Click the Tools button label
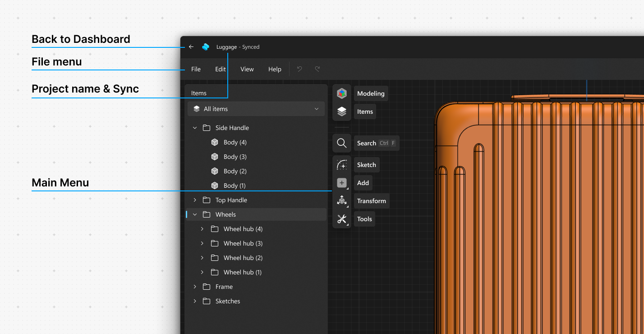Viewport: 644px width, 334px height. (x=364, y=219)
